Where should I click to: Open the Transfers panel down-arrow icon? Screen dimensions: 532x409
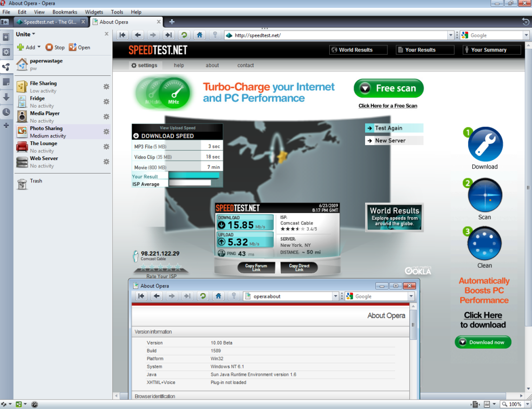[x=6, y=97]
